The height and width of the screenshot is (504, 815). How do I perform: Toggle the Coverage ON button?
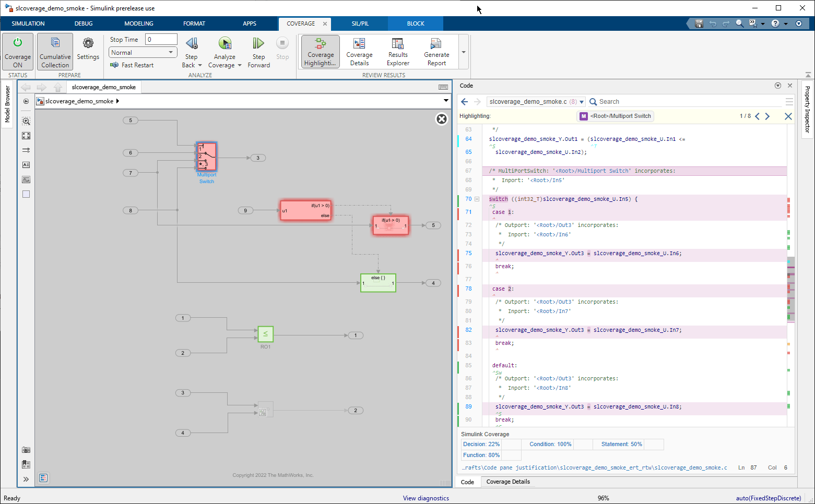18,52
